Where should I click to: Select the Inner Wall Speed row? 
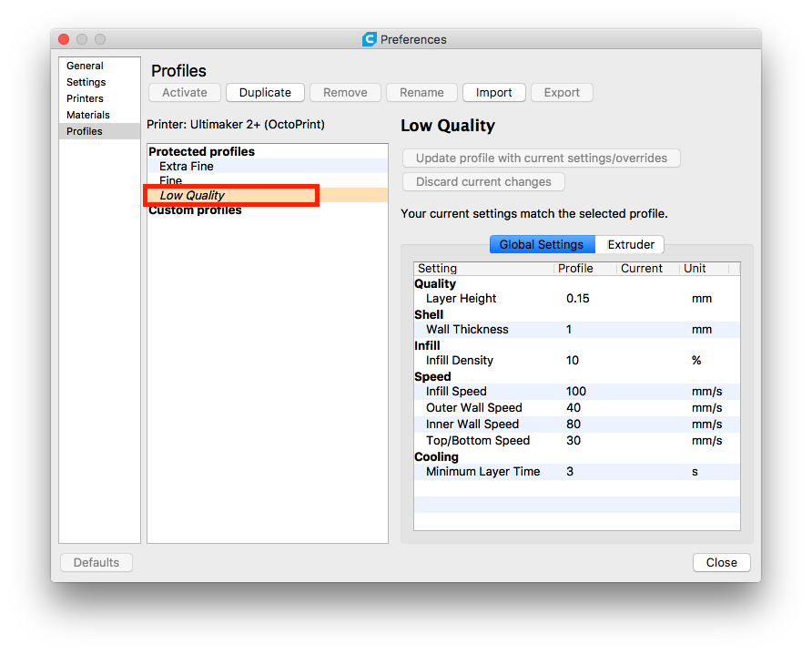(x=577, y=425)
